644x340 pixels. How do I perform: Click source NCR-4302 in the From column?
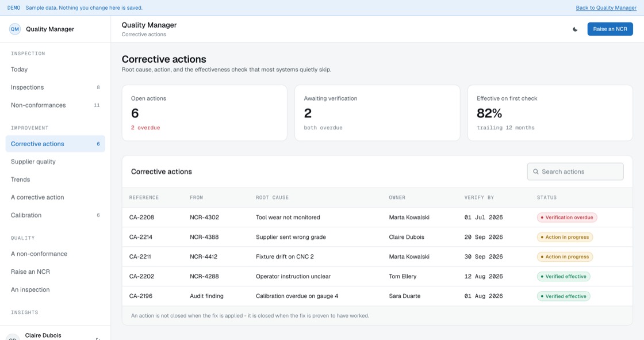[204, 217]
